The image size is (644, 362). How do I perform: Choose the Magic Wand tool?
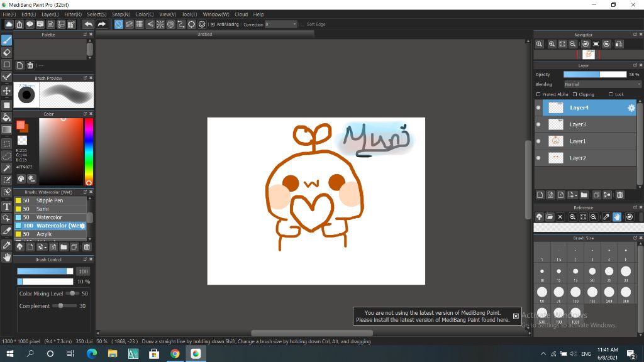[6, 168]
